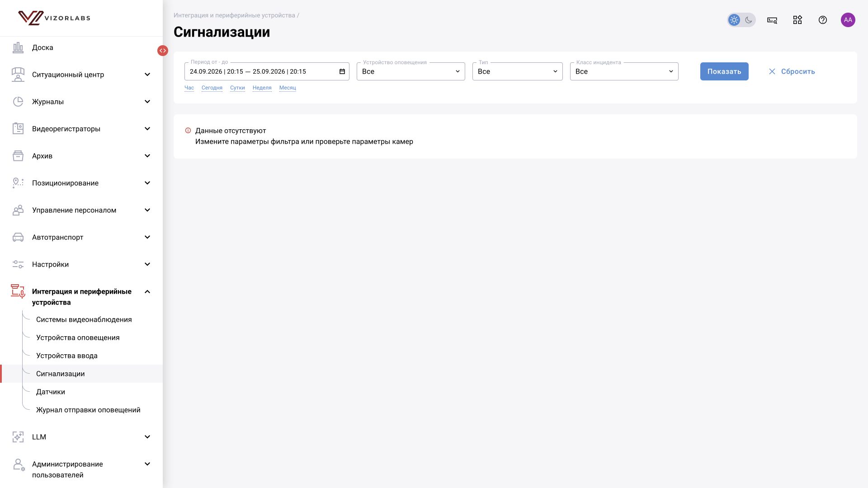Screen dimensions: 868x488
Task: Select the Неделя quick period link
Action: point(262,88)
